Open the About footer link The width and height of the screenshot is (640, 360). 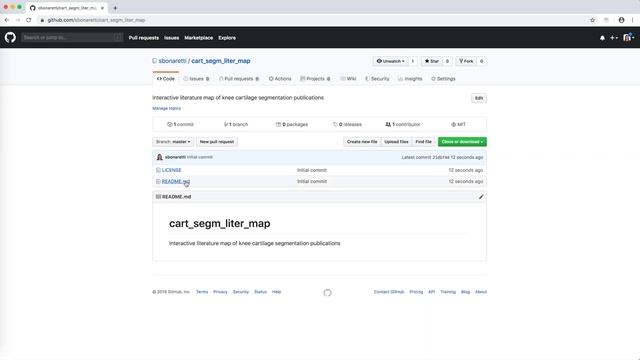point(481,292)
